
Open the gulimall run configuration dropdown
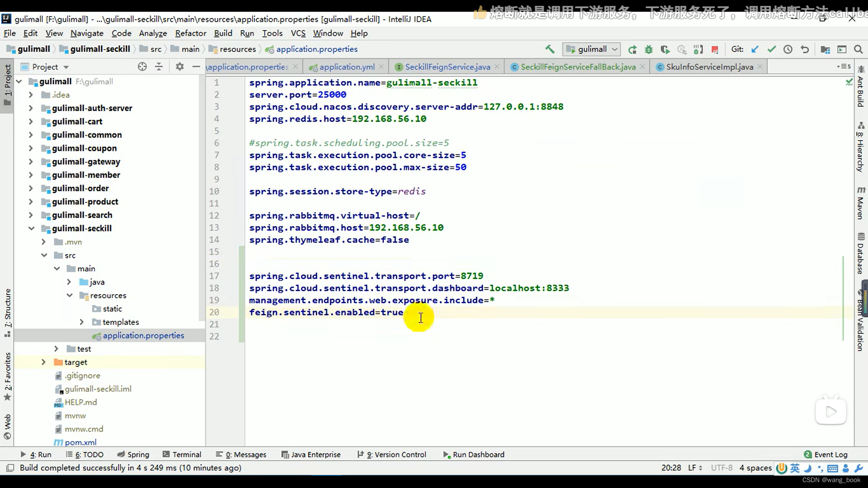coord(591,49)
